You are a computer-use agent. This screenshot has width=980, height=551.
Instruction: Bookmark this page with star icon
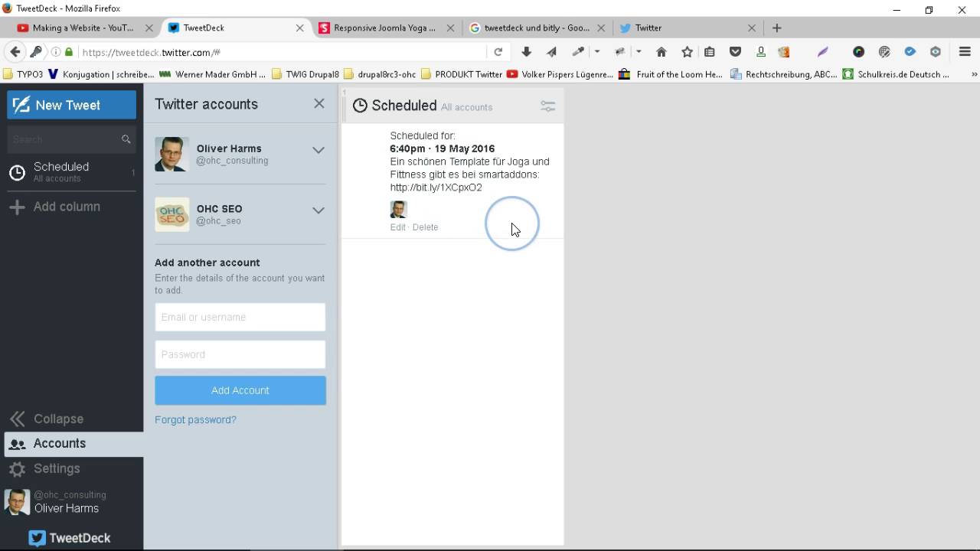point(687,52)
